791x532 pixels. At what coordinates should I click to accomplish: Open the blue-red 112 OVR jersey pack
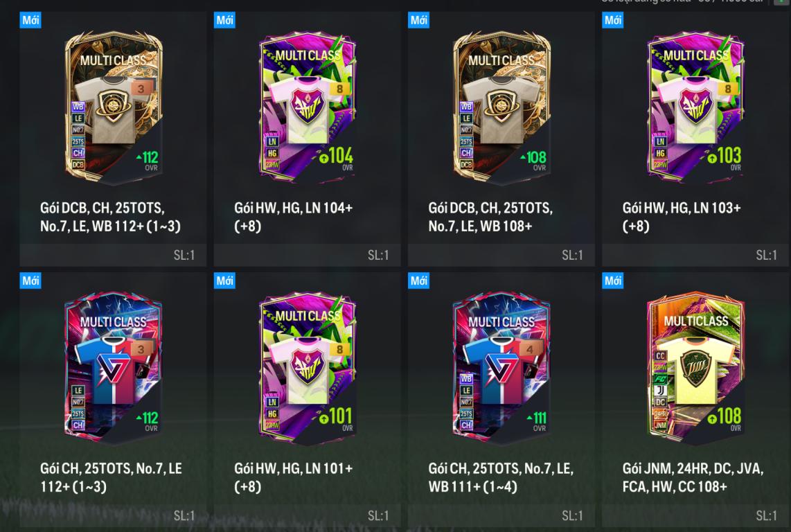point(114,368)
